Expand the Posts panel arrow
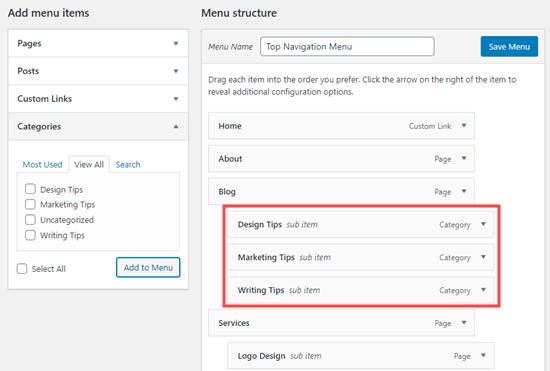550x371 pixels. point(176,71)
